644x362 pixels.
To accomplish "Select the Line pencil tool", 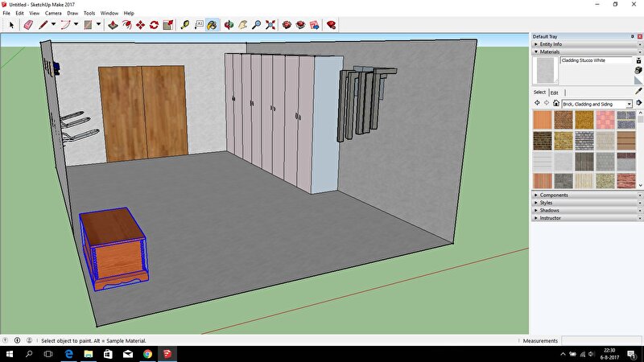I will 43,25.
